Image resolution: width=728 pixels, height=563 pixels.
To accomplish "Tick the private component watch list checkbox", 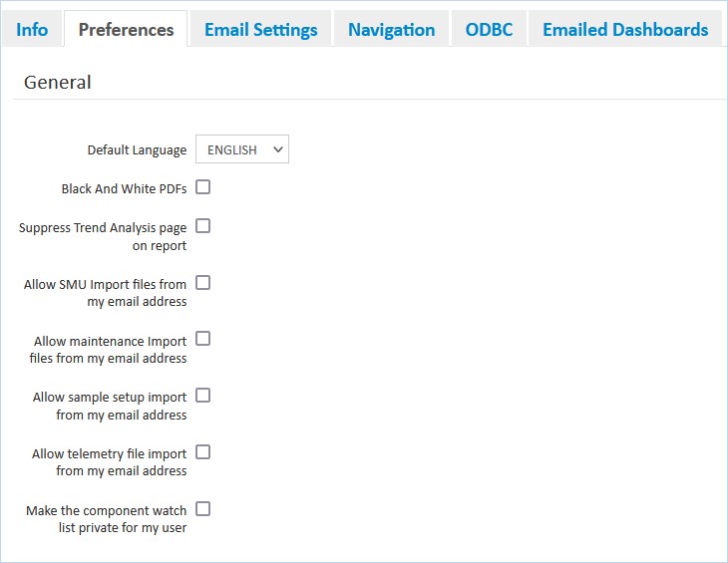I will 203,509.
